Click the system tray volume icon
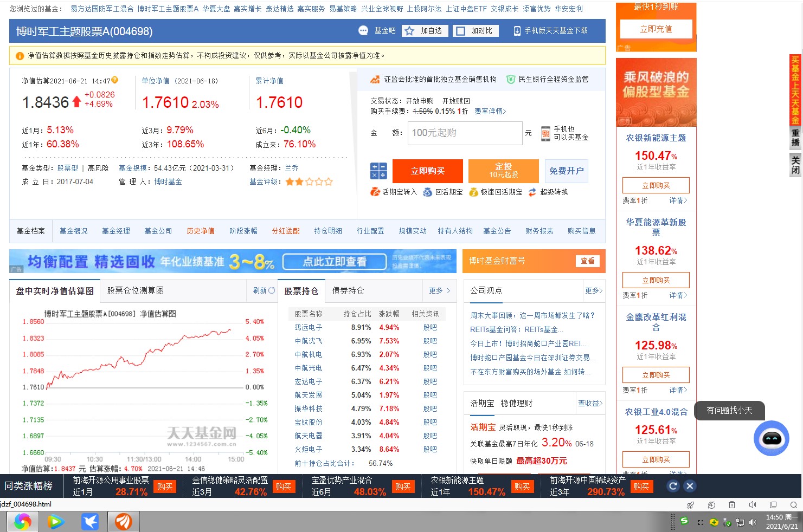The width and height of the screenshot is (803, 532). [x=753, y=522]
